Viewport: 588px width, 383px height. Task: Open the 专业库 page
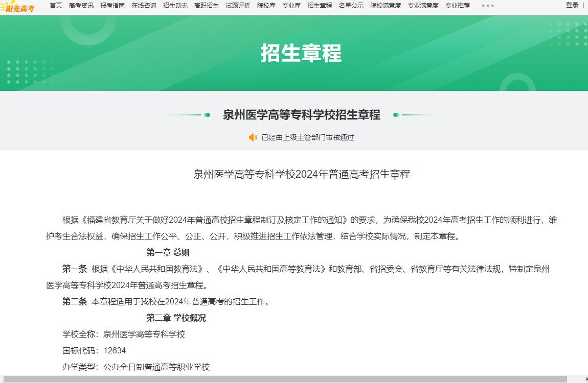[x=291, y=6]
